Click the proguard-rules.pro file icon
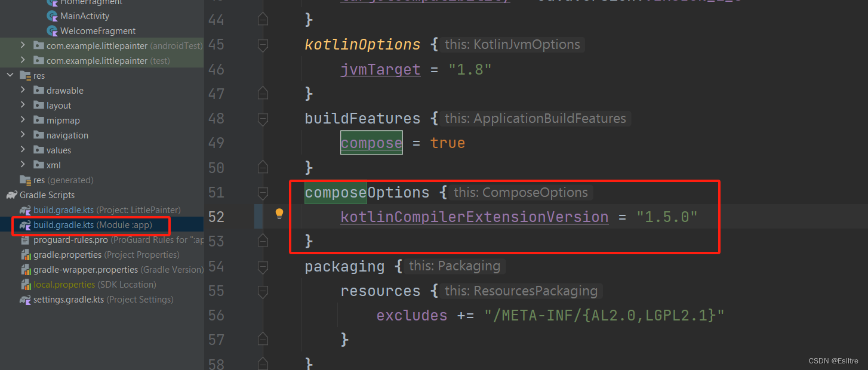 pos(24,239)
